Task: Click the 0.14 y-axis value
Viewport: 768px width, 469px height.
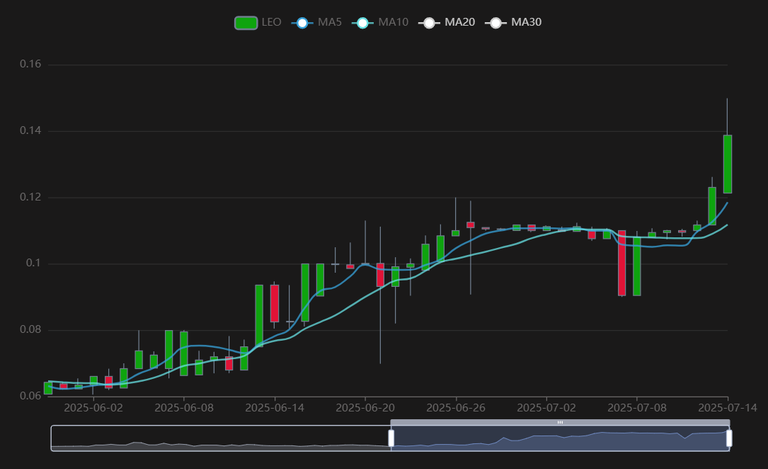Action: point(30,131)
